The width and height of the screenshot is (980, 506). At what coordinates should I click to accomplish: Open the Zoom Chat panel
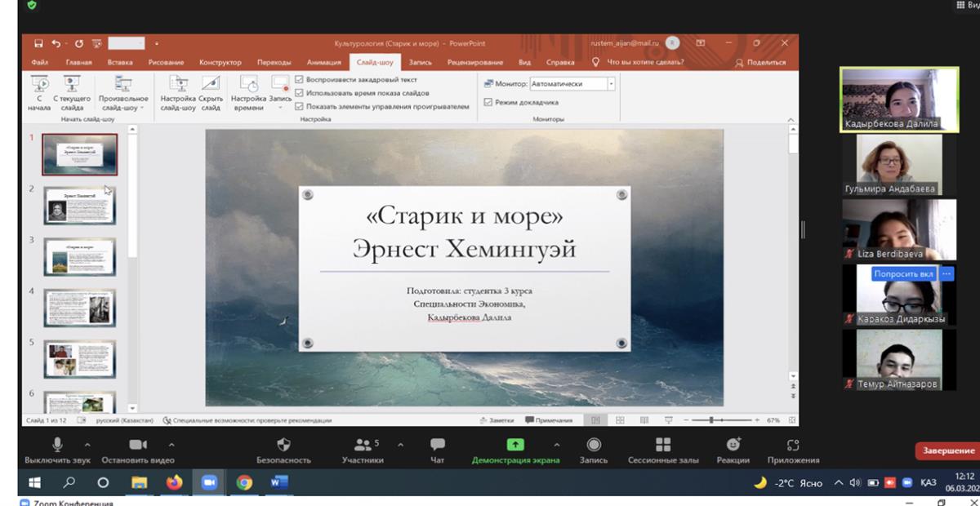tap(437, 445)
